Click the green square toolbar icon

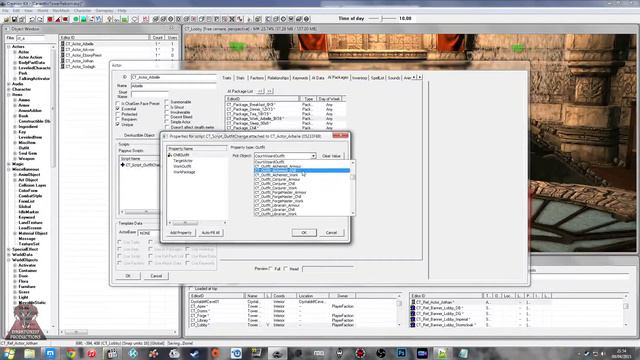84,19
